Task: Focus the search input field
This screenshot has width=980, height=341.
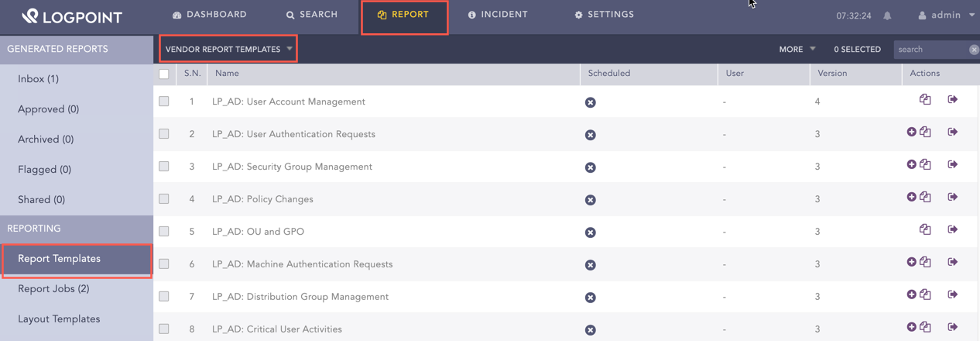Action: 931,50
